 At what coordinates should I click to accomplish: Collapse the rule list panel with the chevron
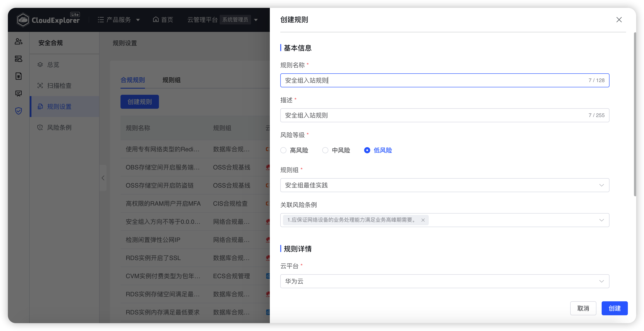103,178
